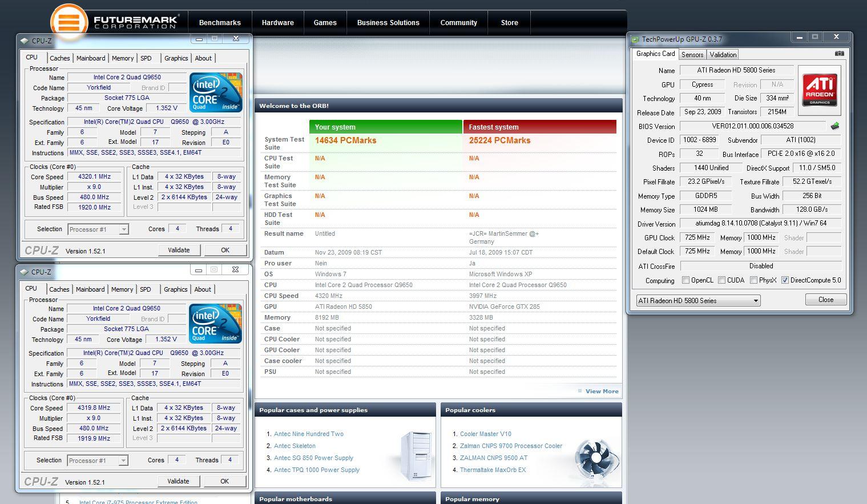
Task: Open the Community menu on Futuremark site
Action: click(x=459, y=23)
